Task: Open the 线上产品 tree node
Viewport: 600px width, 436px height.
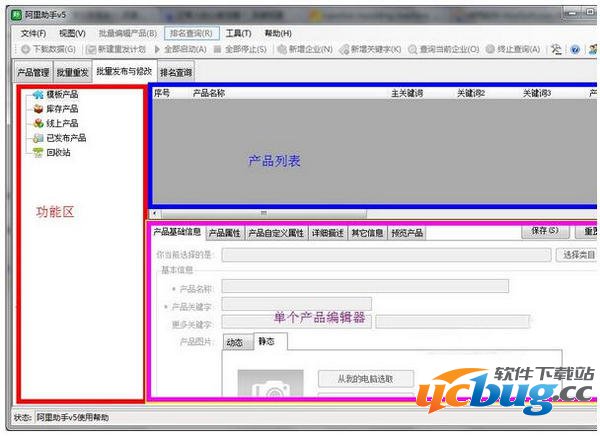Action: point(61,123)
